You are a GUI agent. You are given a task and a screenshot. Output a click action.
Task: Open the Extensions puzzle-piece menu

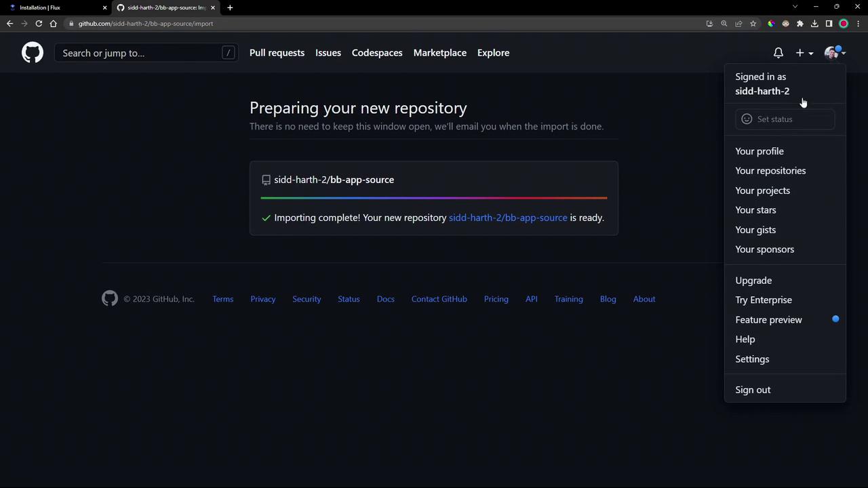coord(800,24)
